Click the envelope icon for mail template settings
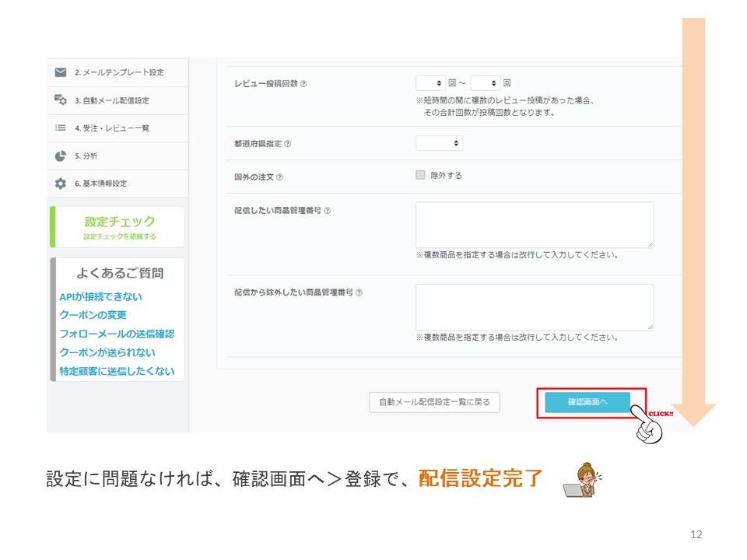Viewport: 747px width, 560px height. 61,72
